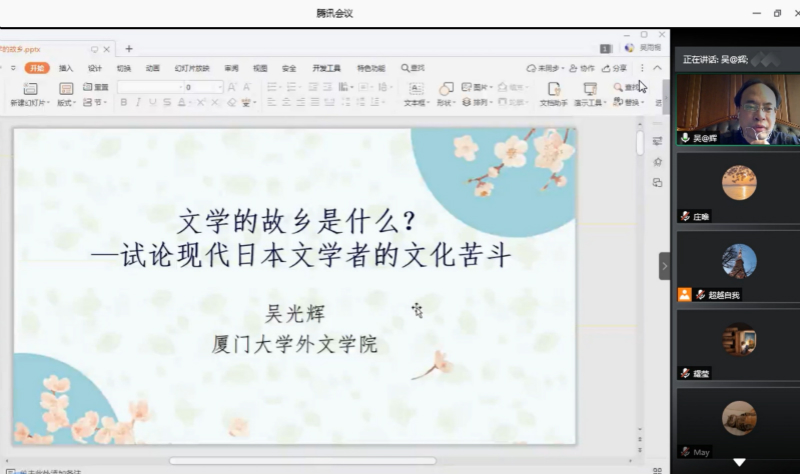This screenshot has height=474, width=800.
Task: Click the 查找 search button in ribbon tabs
Action: [413, 68]
